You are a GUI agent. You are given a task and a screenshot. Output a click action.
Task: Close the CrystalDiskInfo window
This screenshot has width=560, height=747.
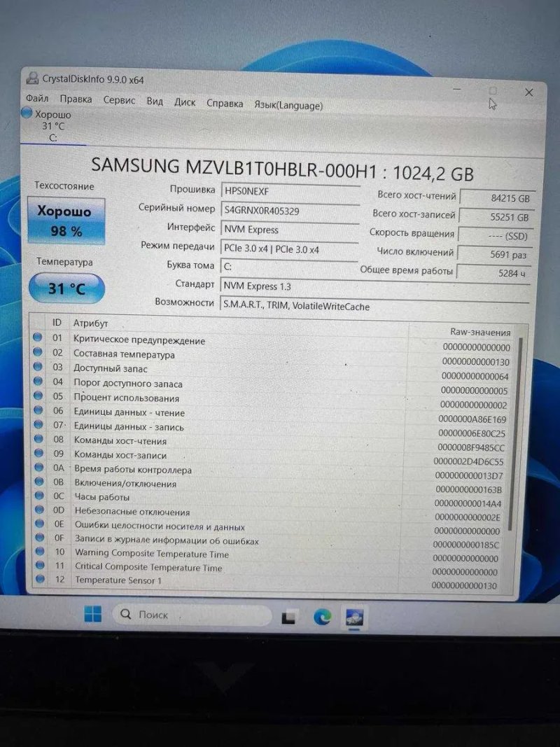(x=528, y=92)
